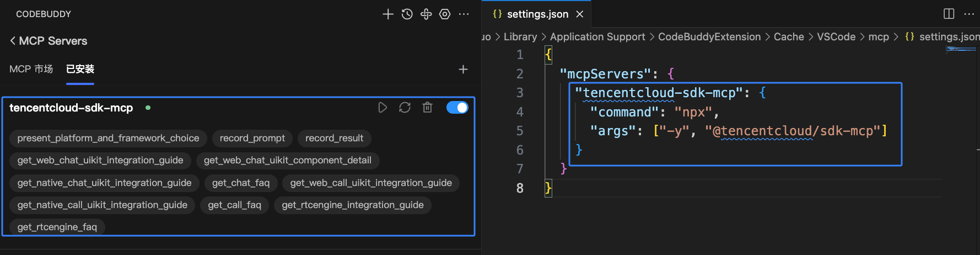Open the CodeBuddy panel more actions ellipsis
This screenshot has width=980, height=255.
click(x=464, y=14)
